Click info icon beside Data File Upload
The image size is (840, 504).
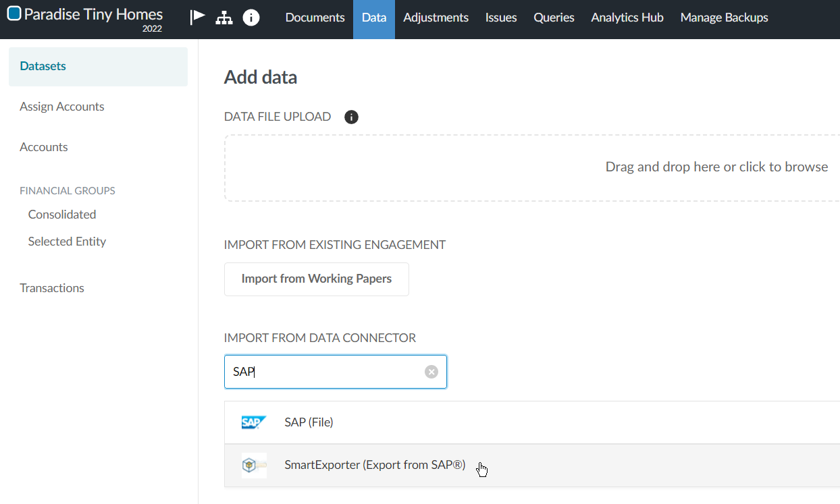351,117
